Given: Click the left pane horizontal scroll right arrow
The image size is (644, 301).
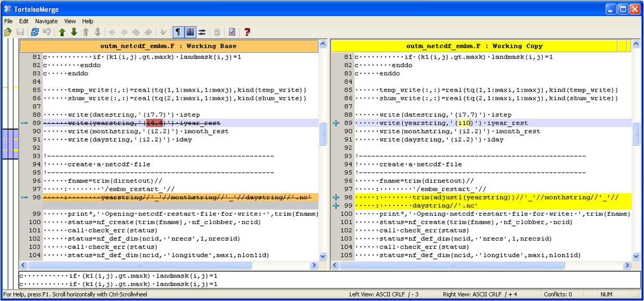Looking at the screenshot, I should point(313,265).
